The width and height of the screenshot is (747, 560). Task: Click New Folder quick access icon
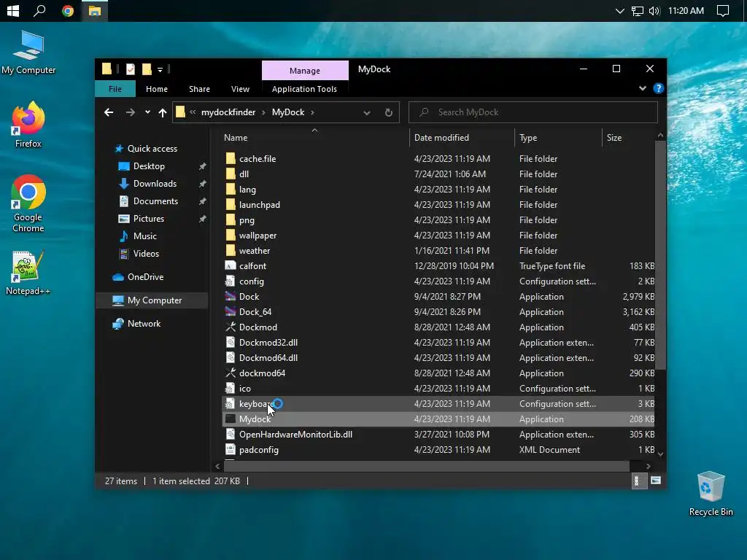coord(147,69)
